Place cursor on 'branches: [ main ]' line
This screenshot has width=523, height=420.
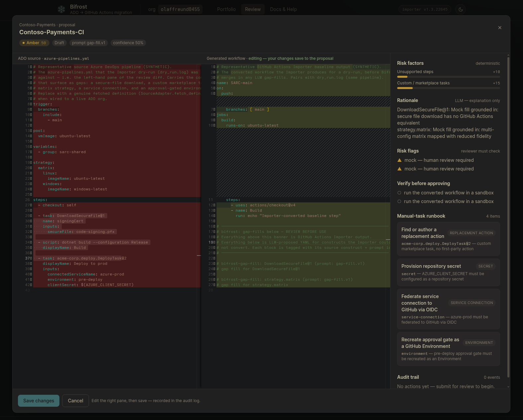[248, 109]
